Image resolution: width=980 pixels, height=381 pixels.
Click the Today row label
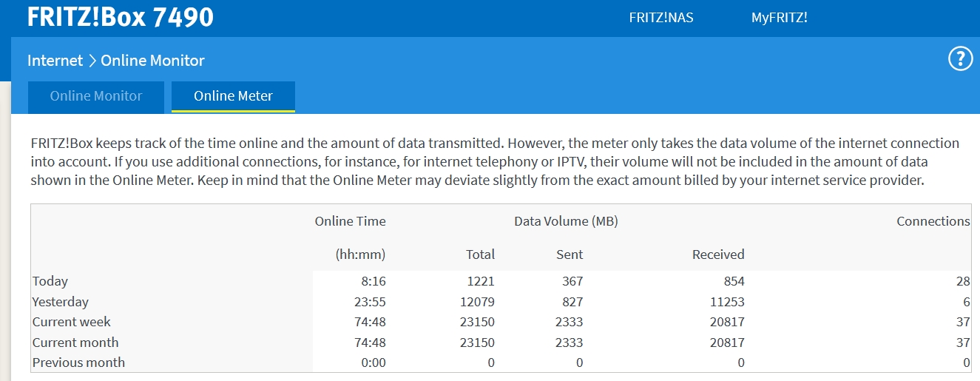(50, 281)
